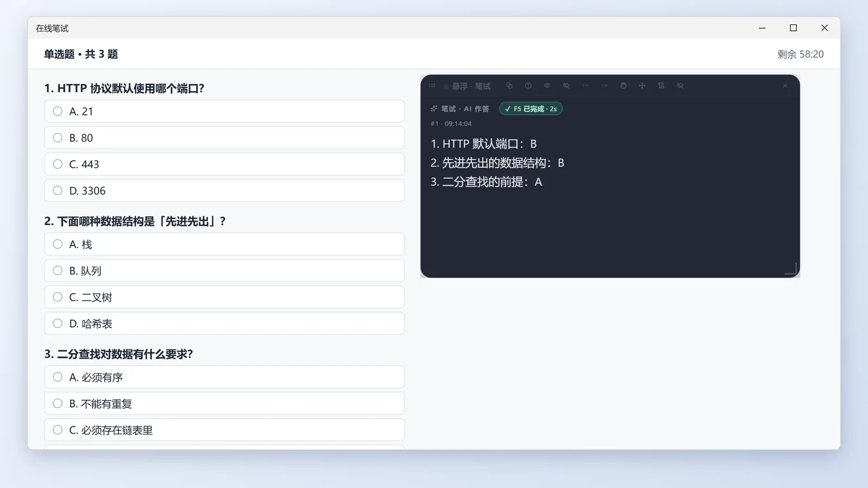Select option B. 80 for question 1

225,138
